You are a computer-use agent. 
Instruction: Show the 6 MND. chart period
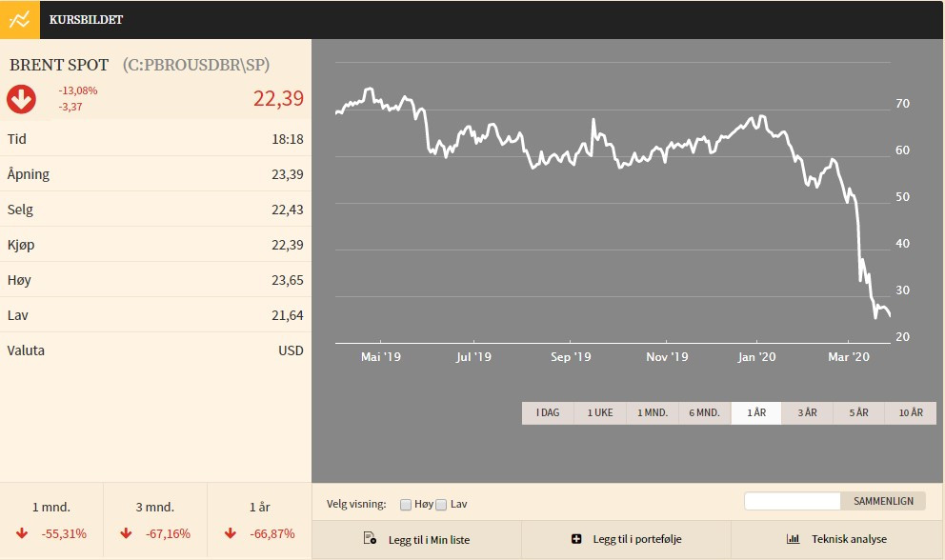point(705,412)
